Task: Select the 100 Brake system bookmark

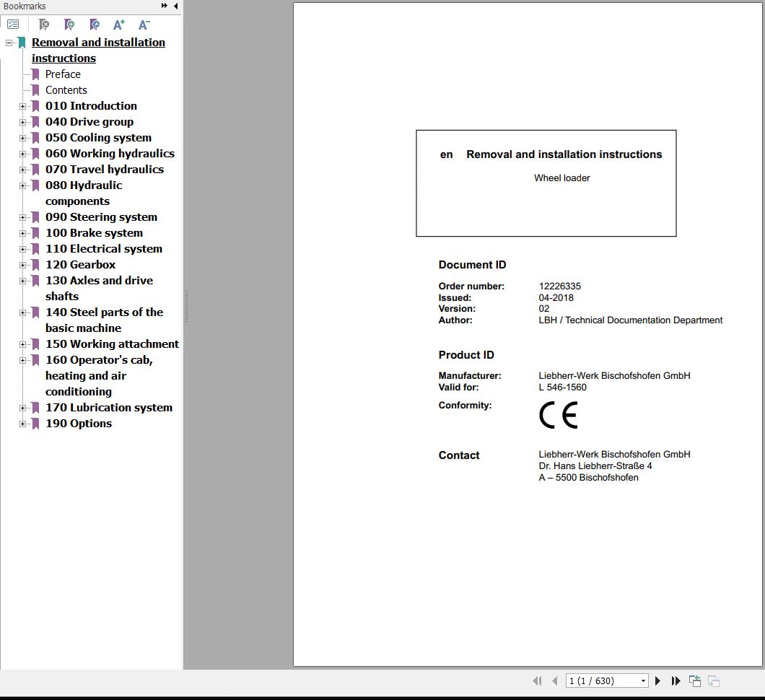Action: tap(94, 232)
